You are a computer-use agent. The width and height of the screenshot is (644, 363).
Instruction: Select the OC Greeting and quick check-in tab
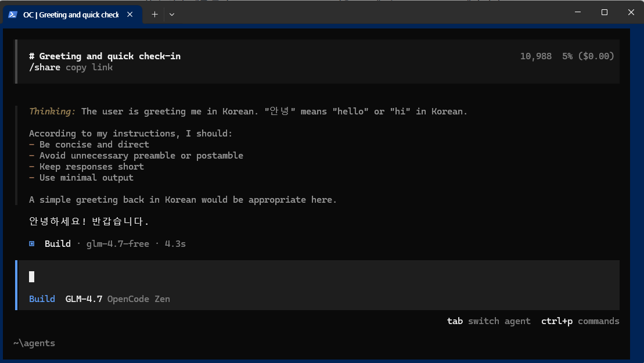click(71, 15)
